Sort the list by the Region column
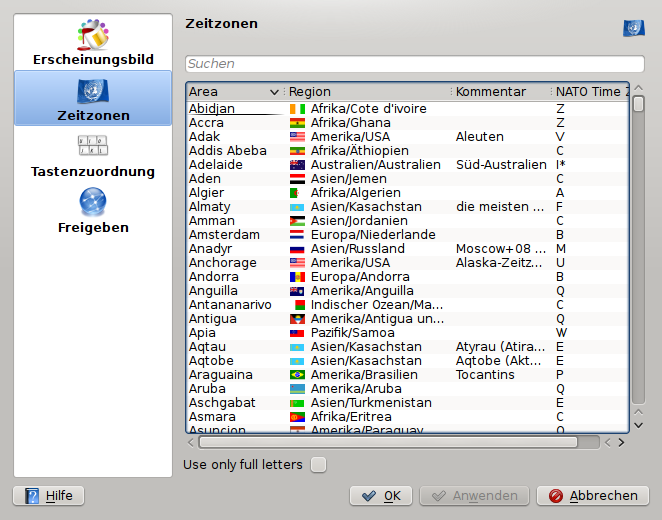This screenshot has width=662, height=520. [368, 92]
